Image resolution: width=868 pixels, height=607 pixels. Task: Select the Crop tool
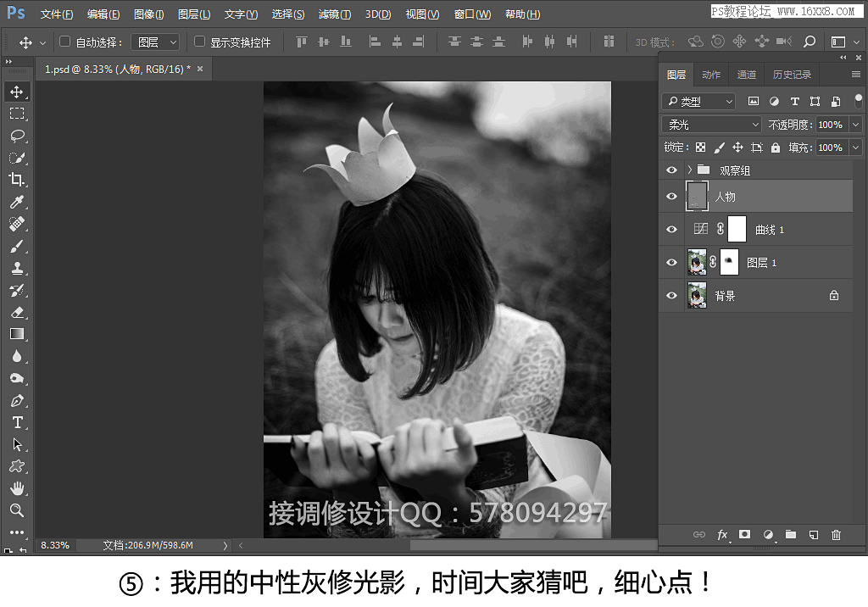tap(17, 180)
